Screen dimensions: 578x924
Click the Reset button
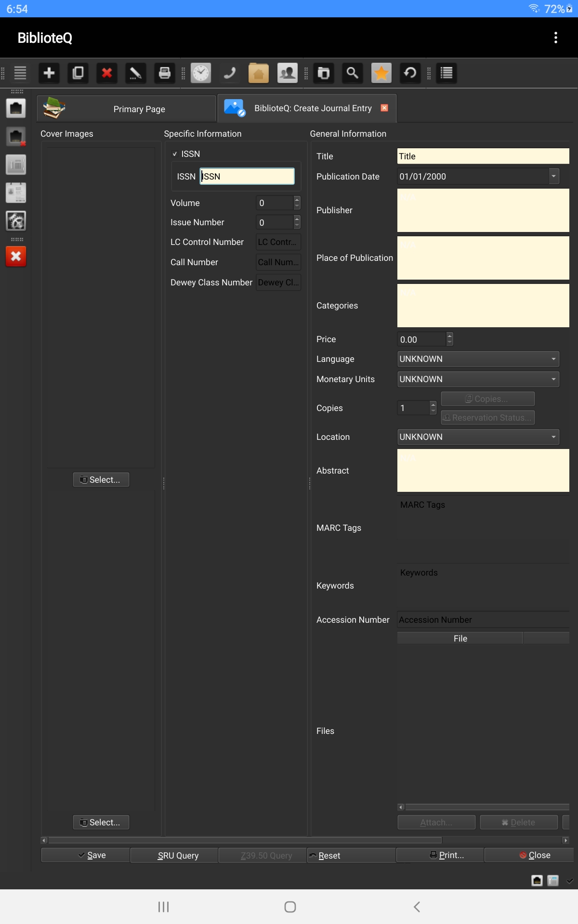(x=351, y=855)
